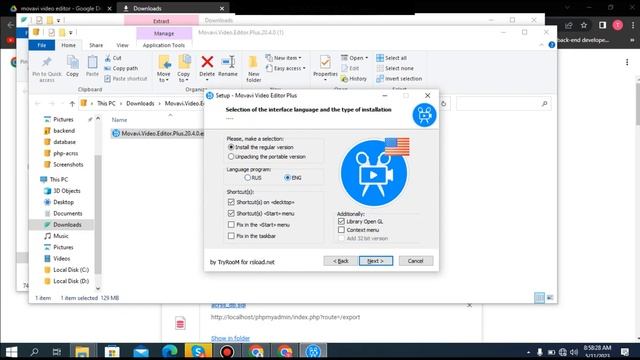Click the Copy icon in Clipboard group
The width and height of the screenshot is (640, 360).
(x=73, y=63)
